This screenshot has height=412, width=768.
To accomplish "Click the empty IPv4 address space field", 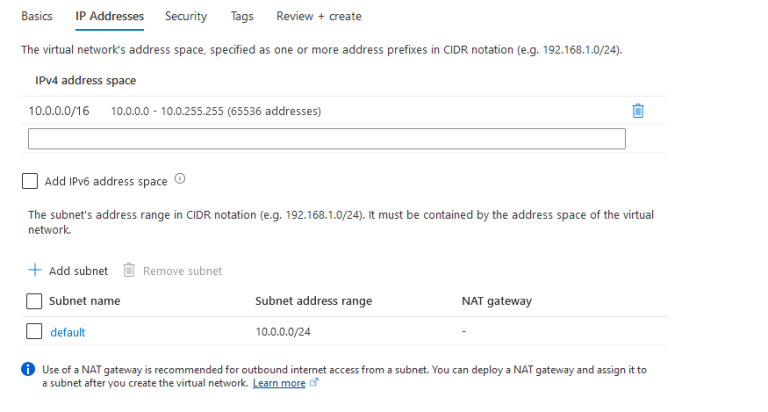I will tap(326, 139).
